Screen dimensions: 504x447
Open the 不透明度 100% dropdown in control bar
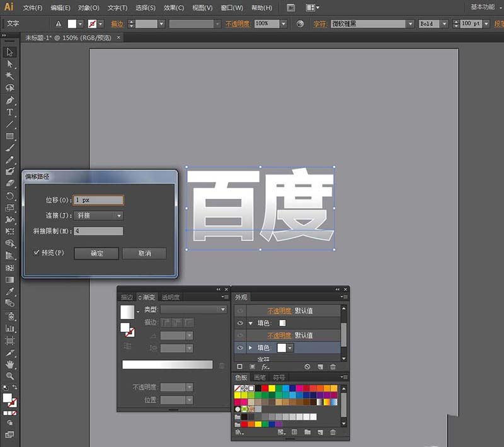pos(283,24)
